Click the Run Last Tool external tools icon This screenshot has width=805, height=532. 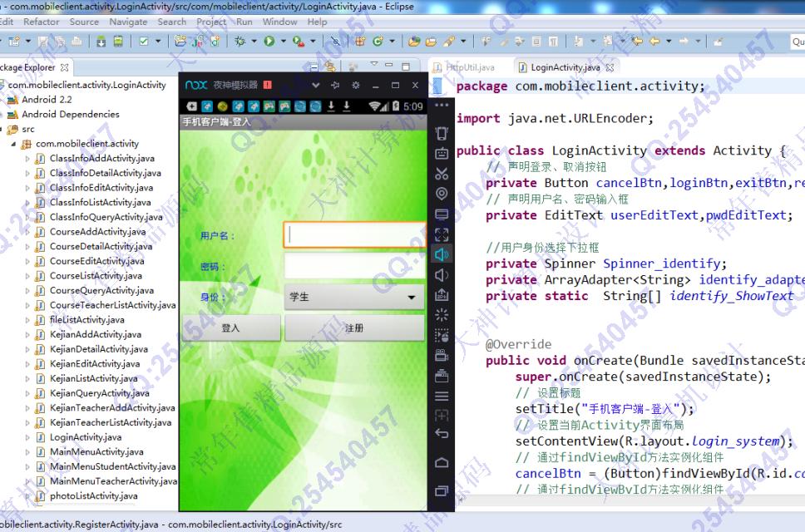pos(299,41)
